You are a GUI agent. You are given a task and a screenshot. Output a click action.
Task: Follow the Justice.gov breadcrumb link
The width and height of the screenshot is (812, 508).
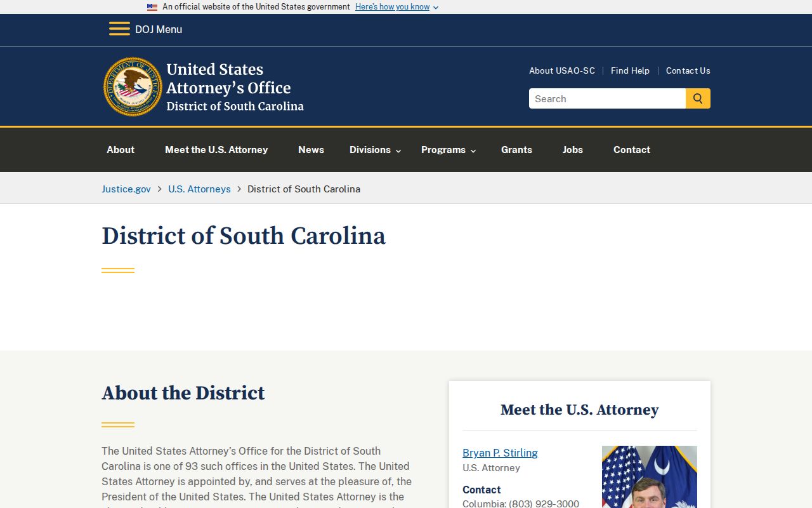[x=126, y=189]
